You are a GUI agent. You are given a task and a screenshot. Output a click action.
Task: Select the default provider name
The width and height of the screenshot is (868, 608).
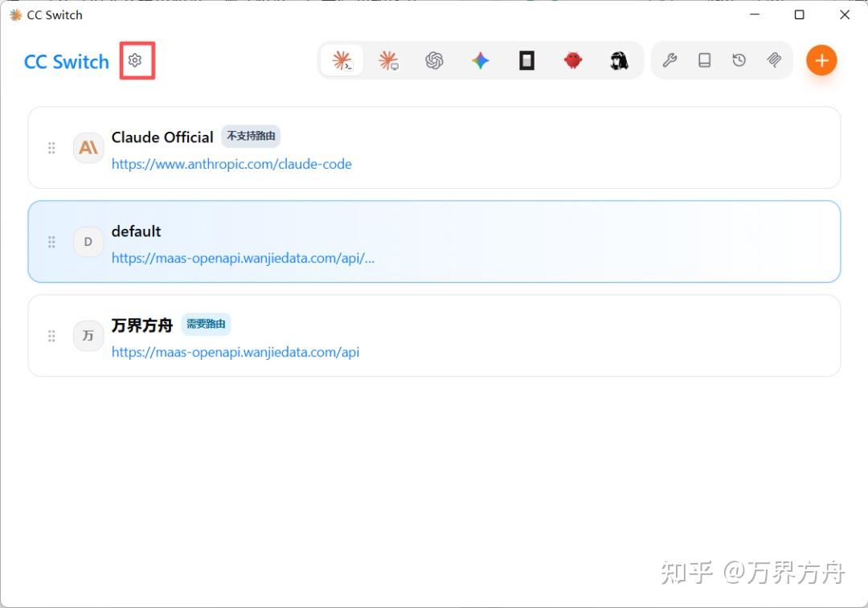[136, 231]
